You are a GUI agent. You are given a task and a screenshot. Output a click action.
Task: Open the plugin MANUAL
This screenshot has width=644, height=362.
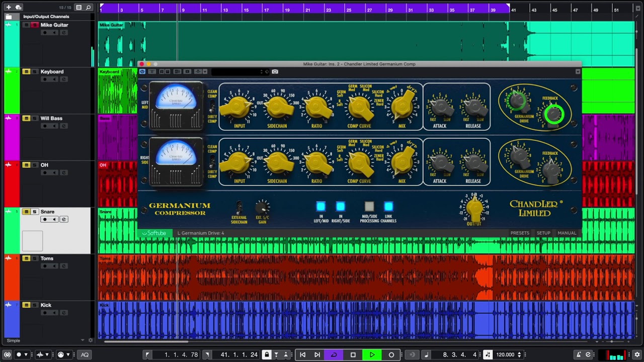(567, 233)
